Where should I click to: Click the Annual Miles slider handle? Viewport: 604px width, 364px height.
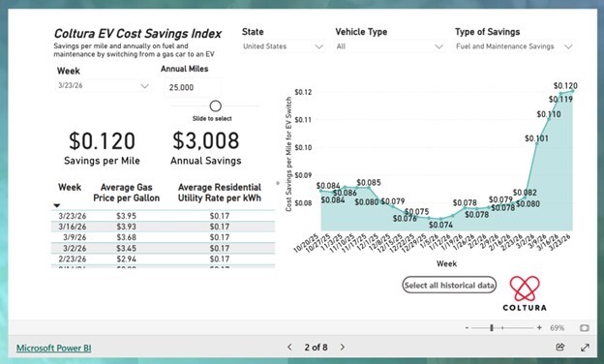[215, 106]
